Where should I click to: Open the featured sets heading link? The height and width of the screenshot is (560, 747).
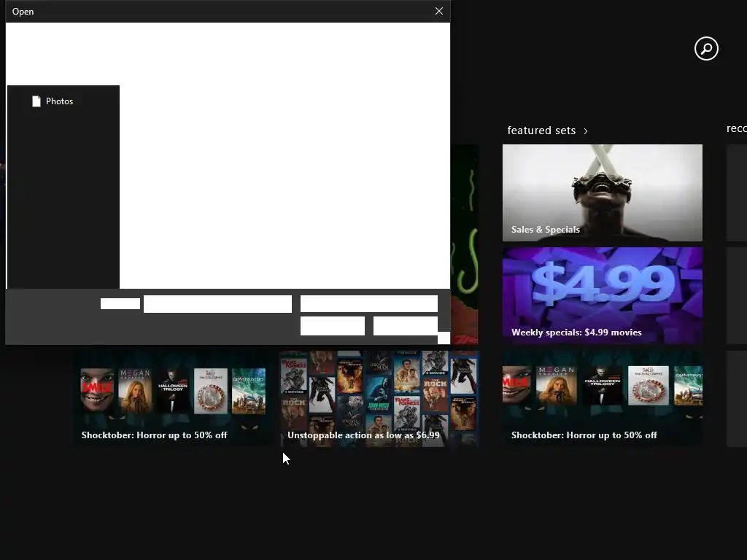click(541, 131)
